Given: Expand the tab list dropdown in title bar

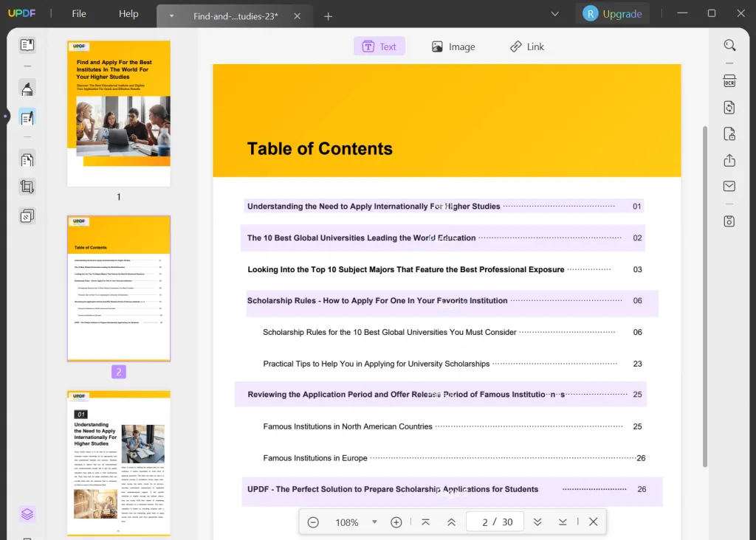Looking at the screenshot, I should click(555, 14).
